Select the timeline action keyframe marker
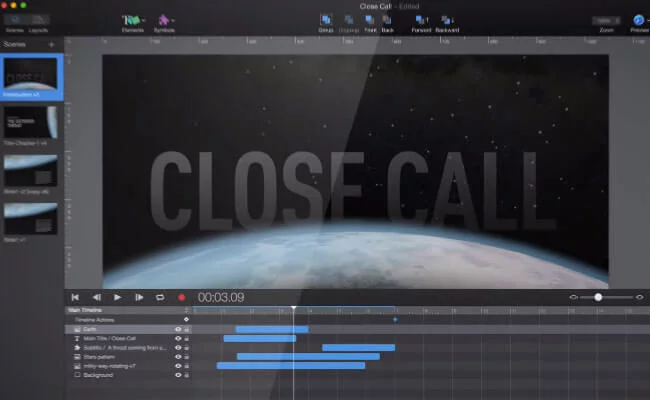Viewport: 650px width, 400px height. coord(395,320)
